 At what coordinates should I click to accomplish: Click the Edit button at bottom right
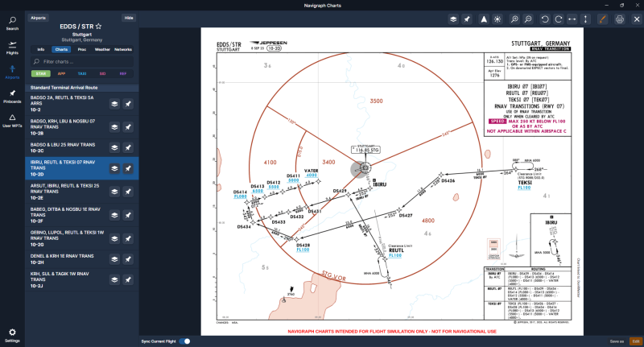tap(636, 341)
